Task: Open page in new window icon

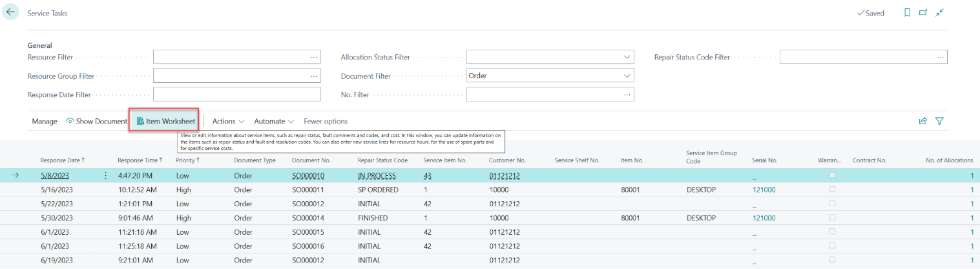Action: [923, 13]
